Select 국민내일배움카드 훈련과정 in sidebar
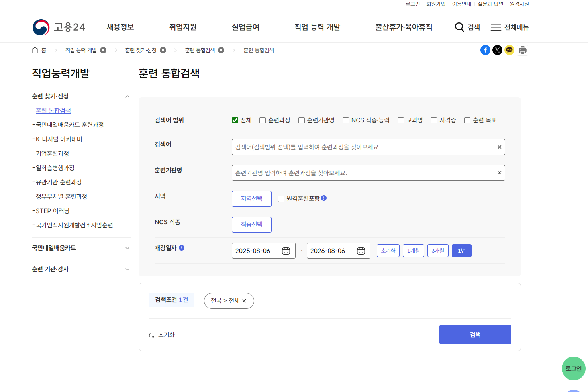Image resolution: width=588 pixels, height=392 pixels. click(x=70, y=125)
